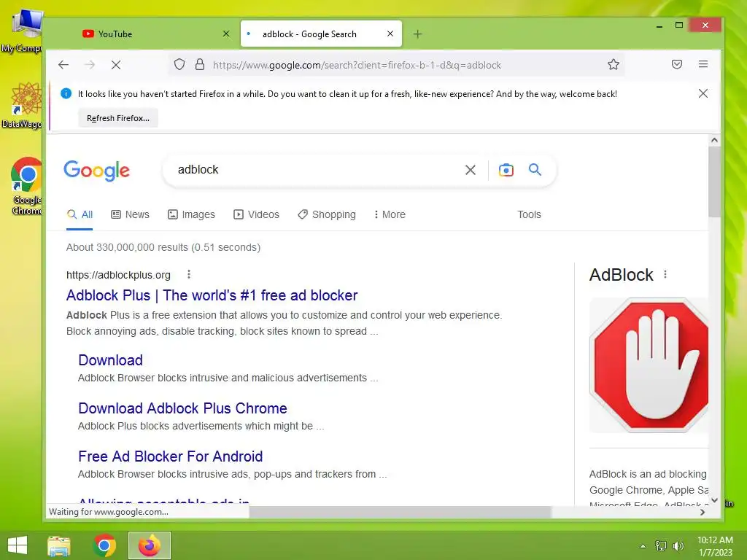
Task: Select My Computer desktop icon
Action: click(22, 31)
